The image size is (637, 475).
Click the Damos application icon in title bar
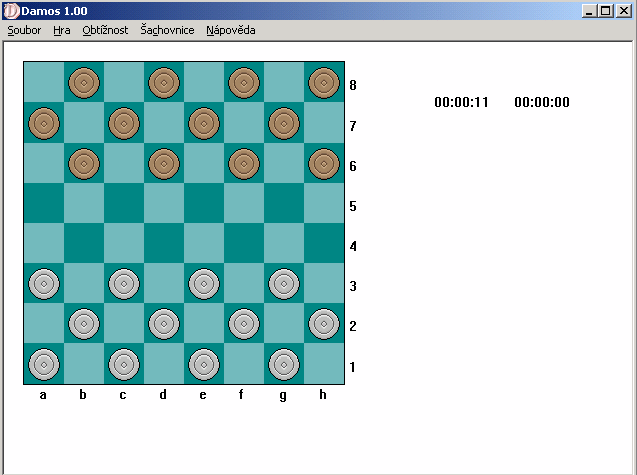pyautogui.click(x=11, y=11)
